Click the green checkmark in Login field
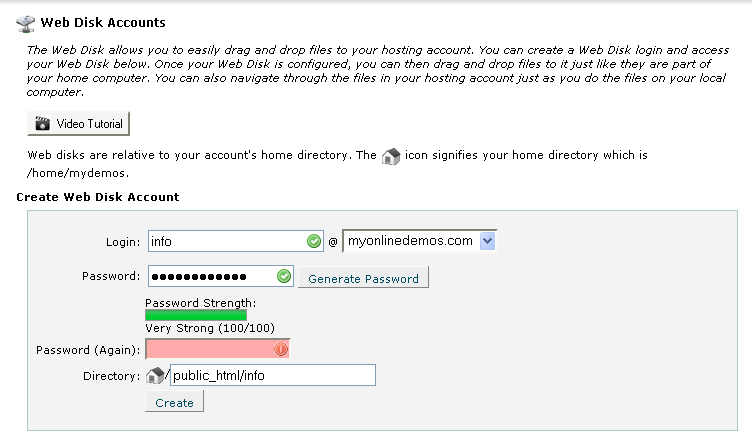 (314, 241)
